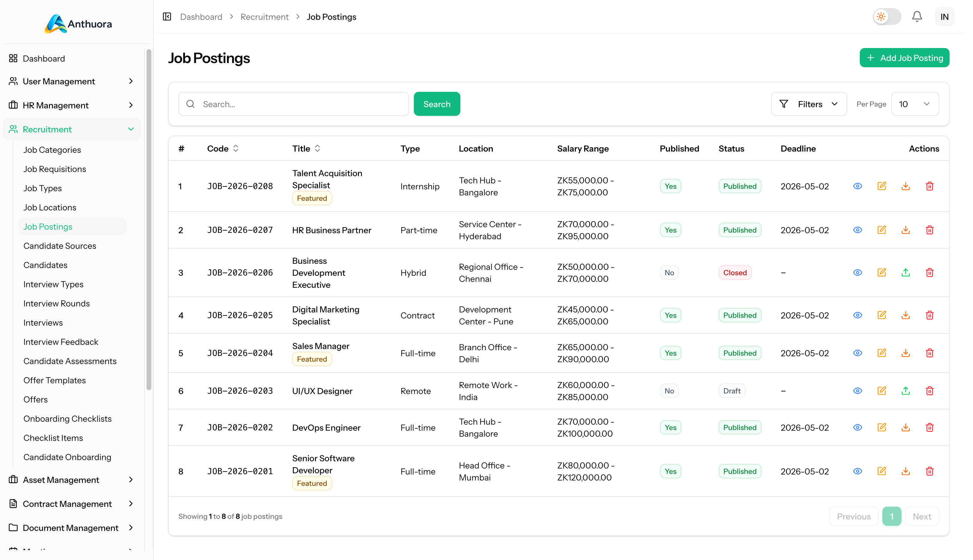Image resolution: width=973 pixels, height=560 pixels.
Task: Delete Senior Software Developer posting
Action: [x=929, y=471]
